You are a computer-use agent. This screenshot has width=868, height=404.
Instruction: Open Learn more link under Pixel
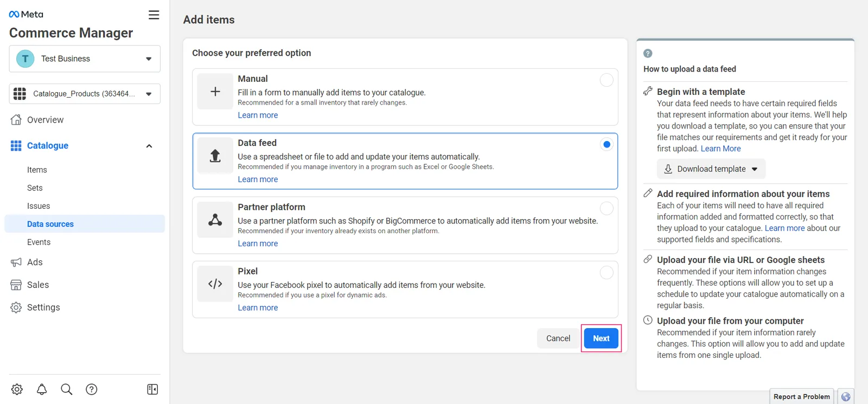click(258, 307)
